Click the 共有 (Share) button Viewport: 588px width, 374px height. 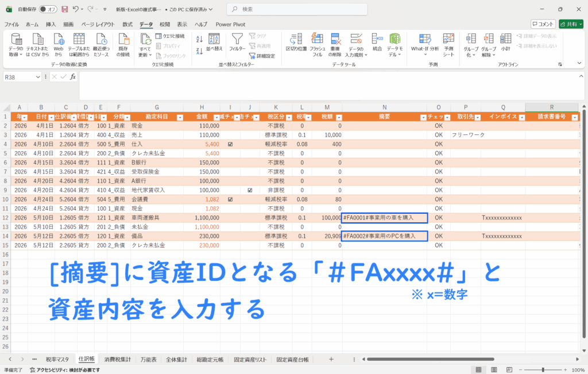click(571, 24)
